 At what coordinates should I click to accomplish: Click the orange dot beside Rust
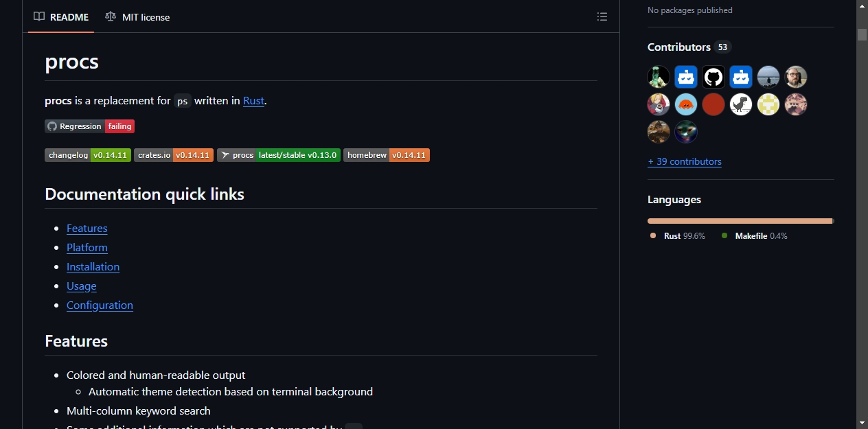tap(653, 235)
